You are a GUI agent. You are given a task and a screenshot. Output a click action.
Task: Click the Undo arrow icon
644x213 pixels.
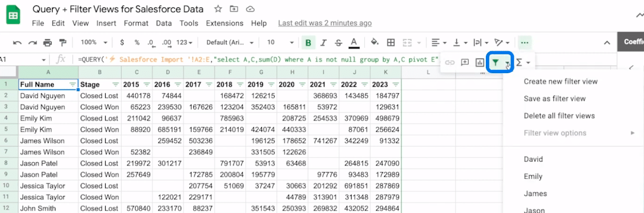(17, 43)
